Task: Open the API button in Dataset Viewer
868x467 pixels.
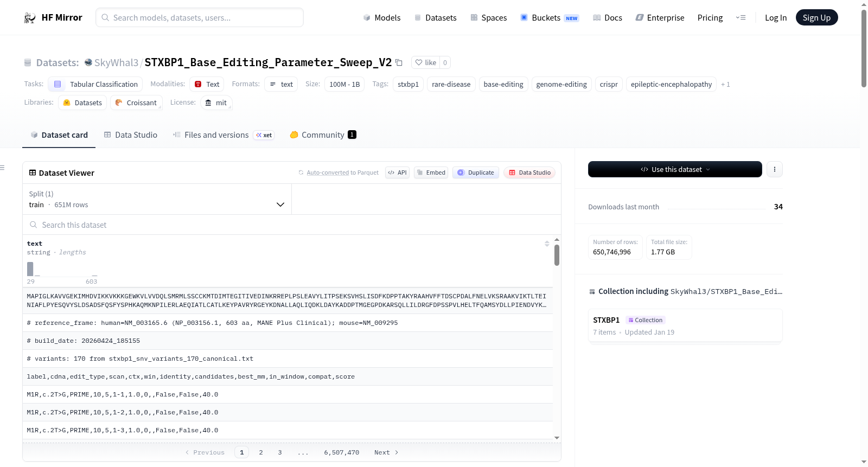Action: click(x=397, y=172)
